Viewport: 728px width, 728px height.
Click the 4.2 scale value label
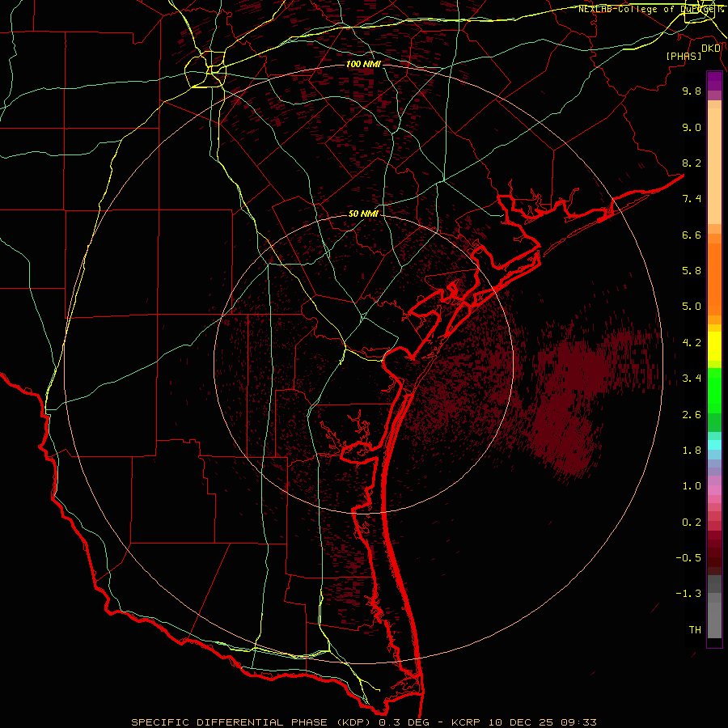(692, 343)
